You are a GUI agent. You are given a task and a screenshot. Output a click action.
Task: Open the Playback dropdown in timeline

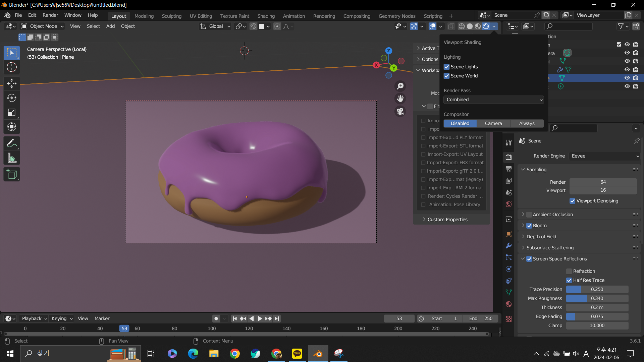coord(35,318)
